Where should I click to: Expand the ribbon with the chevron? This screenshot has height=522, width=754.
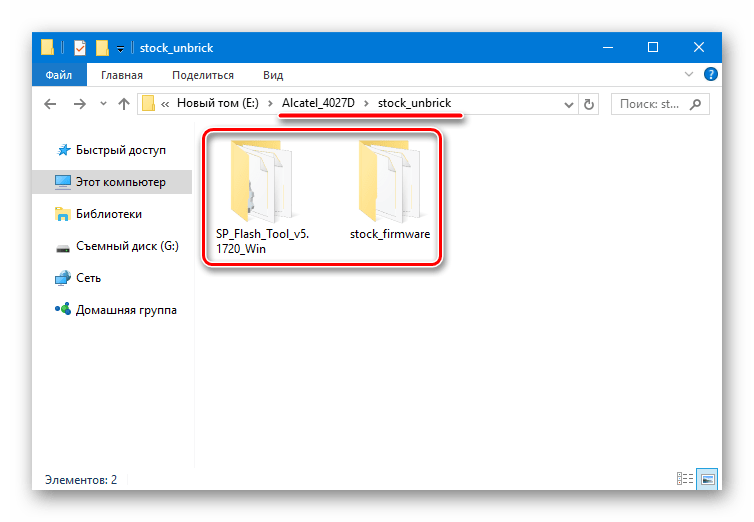coord(689,74)
